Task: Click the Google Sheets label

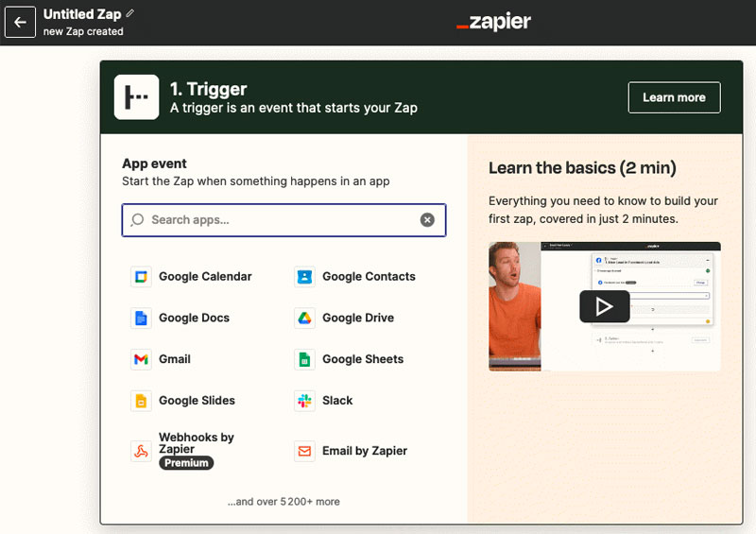Action: [363, 359]
